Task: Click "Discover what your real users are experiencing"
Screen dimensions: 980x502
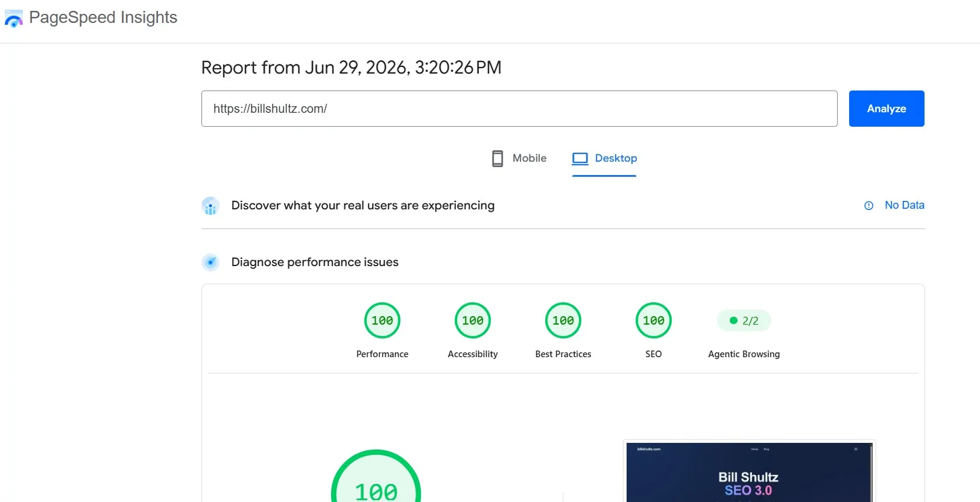Action: point(363,206)
